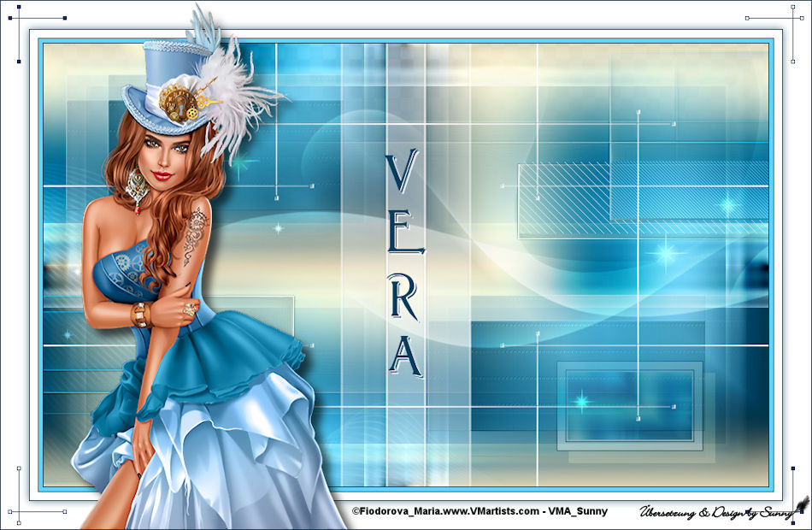The width and height of the screenshot is (812, 530).
Task: Click the tattoo on the woman's shoulder
Action: click(x=195, y=229)
